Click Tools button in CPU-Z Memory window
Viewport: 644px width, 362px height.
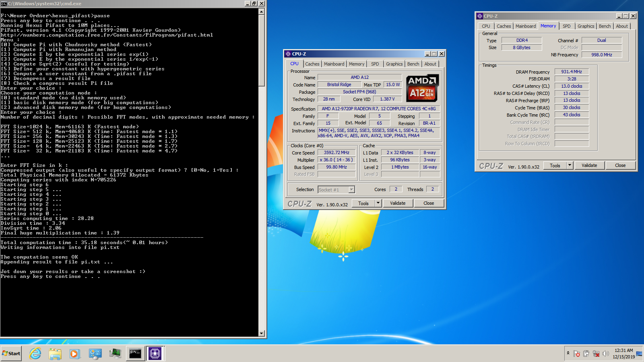tap(555, 165)
